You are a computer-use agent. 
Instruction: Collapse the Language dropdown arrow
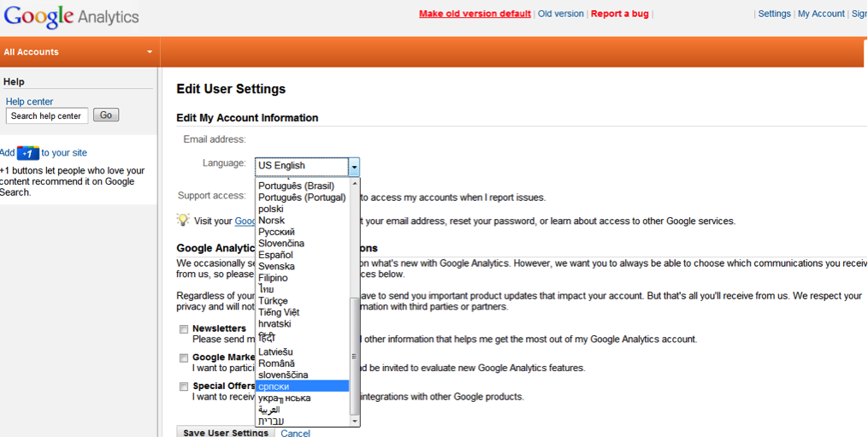(x=354, y=167)
